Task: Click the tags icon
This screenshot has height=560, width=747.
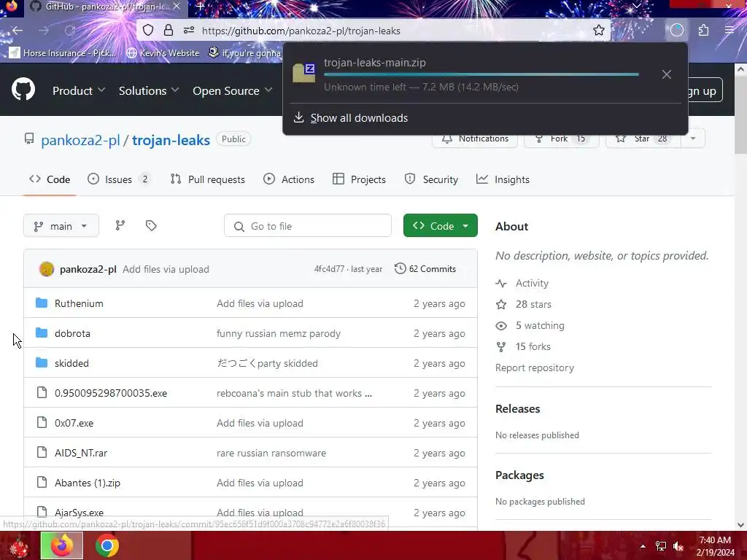Action: 151,225
